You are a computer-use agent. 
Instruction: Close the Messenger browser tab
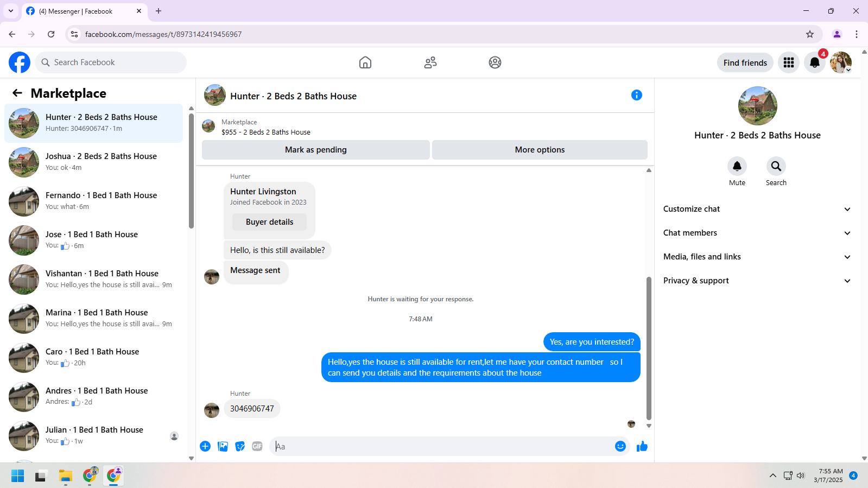coord(139,11)
